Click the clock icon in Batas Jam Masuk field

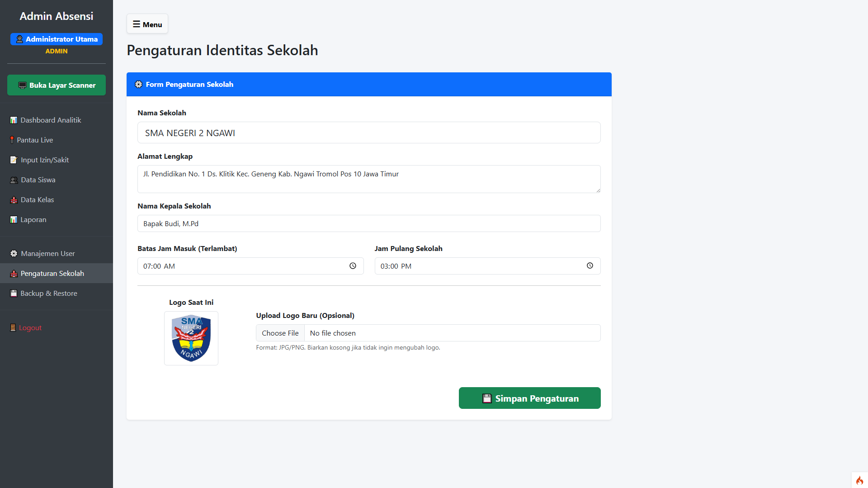[x=353, y=266]
